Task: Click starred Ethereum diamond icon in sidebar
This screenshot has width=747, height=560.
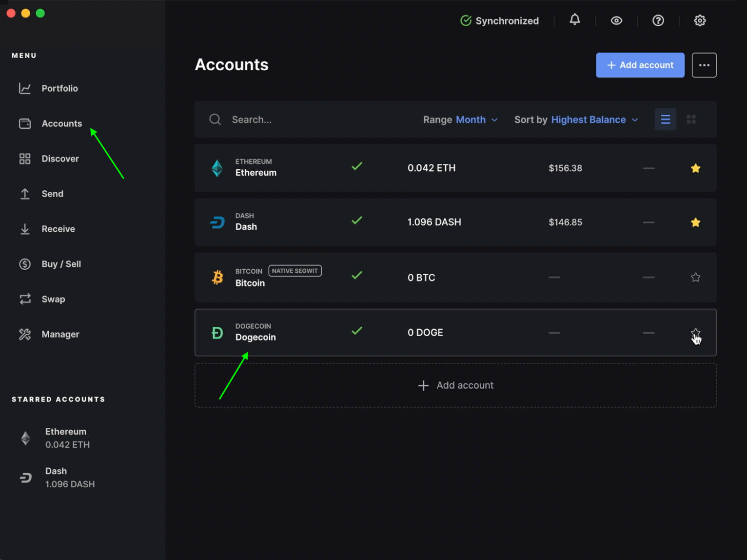Action: [26, 438]
